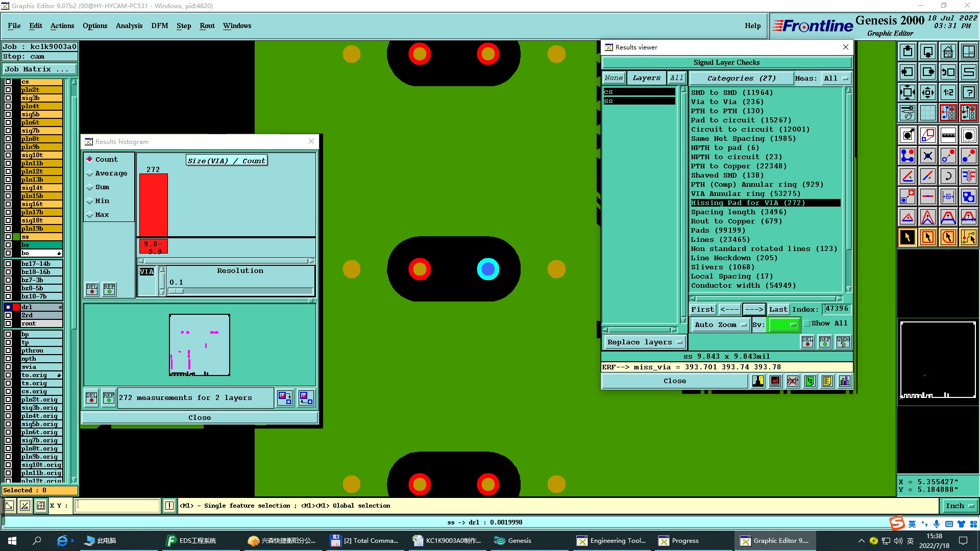The width and height of the screenshot is (980, 551).
Task: Open histogram chart icon in Results viewer
Action: pos(845,381)
